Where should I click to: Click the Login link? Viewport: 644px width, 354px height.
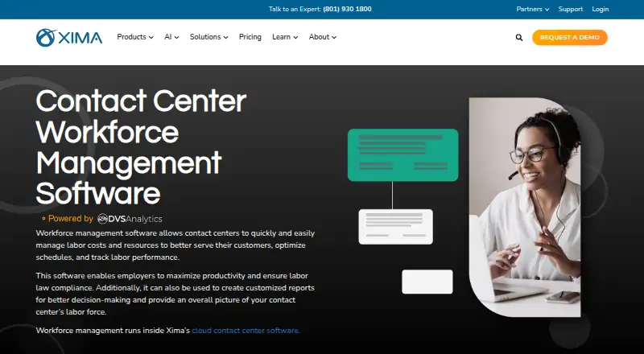click(x=600, y=9)
